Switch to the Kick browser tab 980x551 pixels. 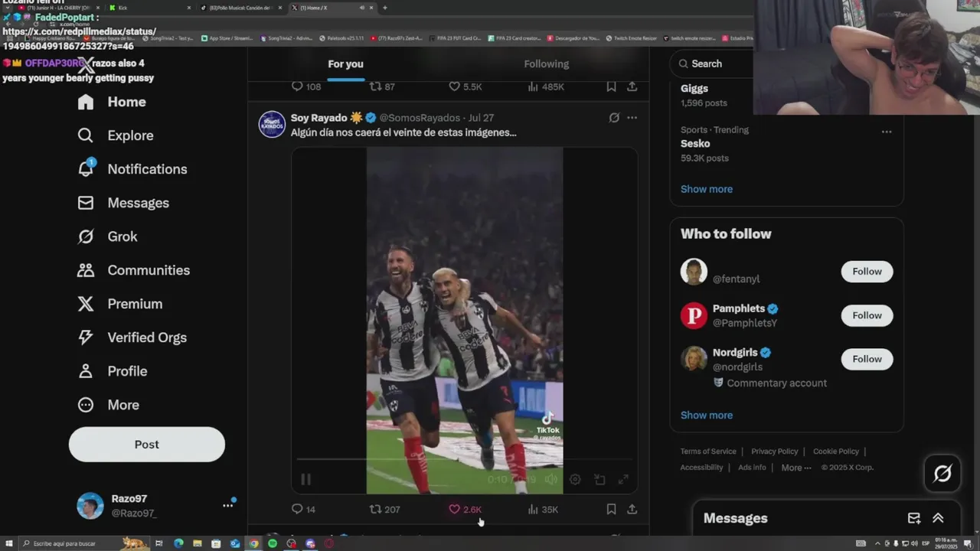149,8
